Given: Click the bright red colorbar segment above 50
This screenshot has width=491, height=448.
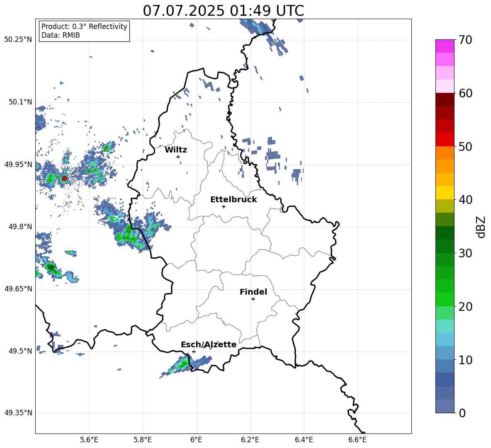Looking at the screenshot, I should coord(445,140).
